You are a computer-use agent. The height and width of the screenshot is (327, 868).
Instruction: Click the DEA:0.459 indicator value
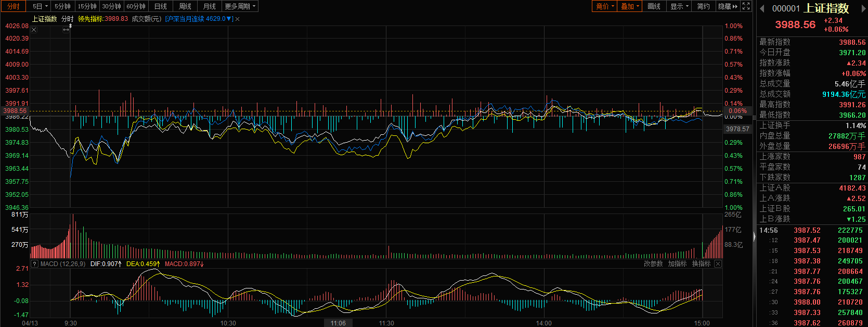coord(143,264)
